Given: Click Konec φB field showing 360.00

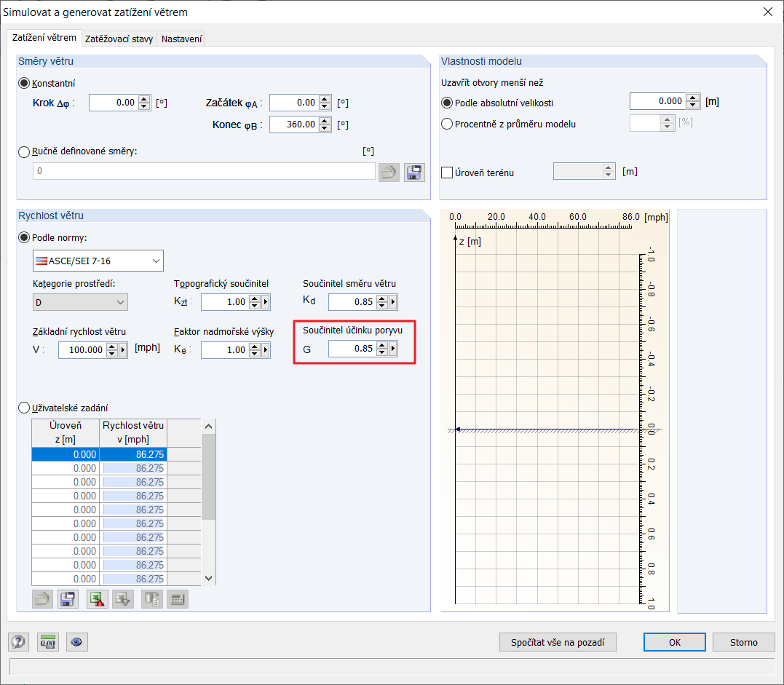Looking at the screenshot, I should coord(295,124).
